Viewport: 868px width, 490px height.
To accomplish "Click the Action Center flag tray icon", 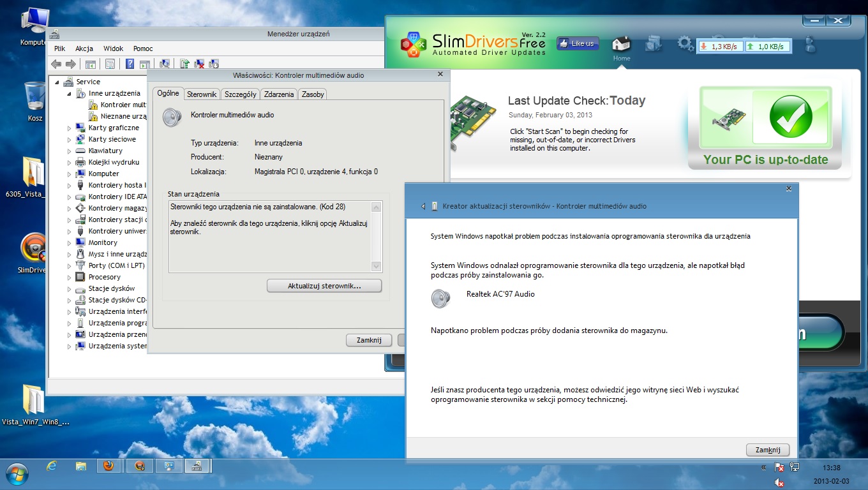I will [x=779, y=467].
